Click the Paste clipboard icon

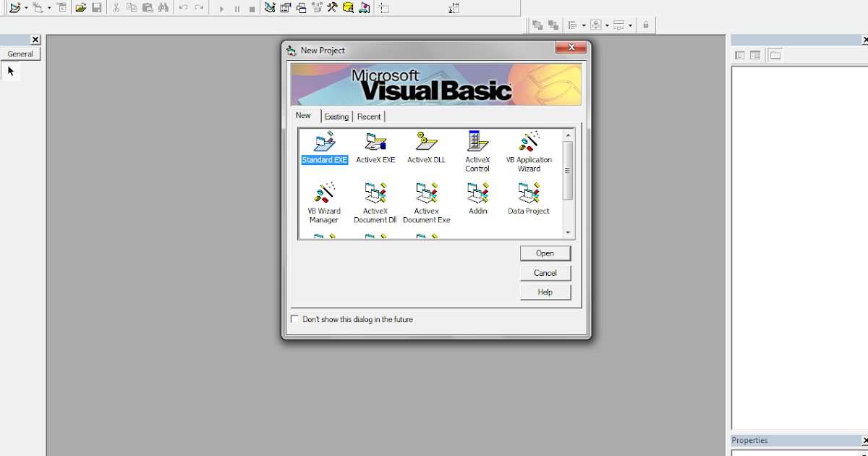click(148, 8)
